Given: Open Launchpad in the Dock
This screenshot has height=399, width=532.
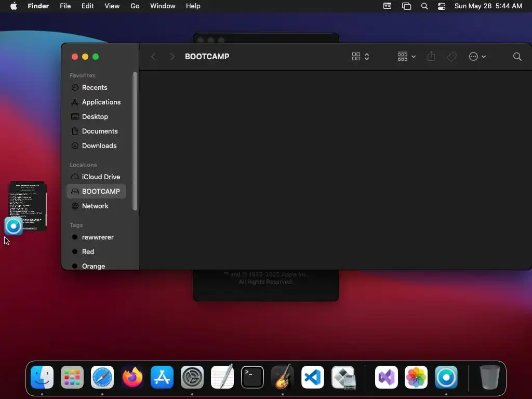Looking at the screenshot, I should tap(72, 377).
